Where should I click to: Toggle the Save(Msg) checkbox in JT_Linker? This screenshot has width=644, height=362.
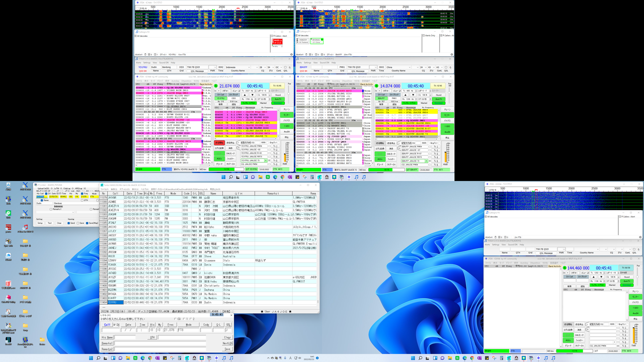tap(87, 223)
